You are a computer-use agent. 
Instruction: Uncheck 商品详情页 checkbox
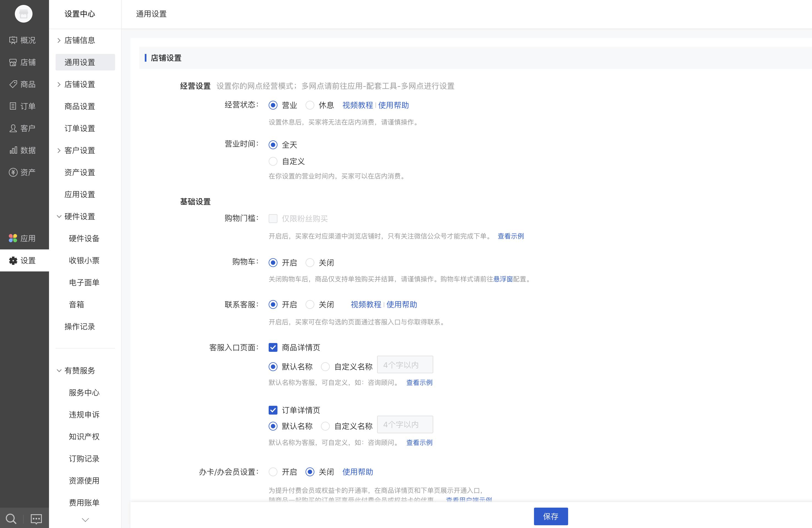pyautogui.click(x=273, y=347)
